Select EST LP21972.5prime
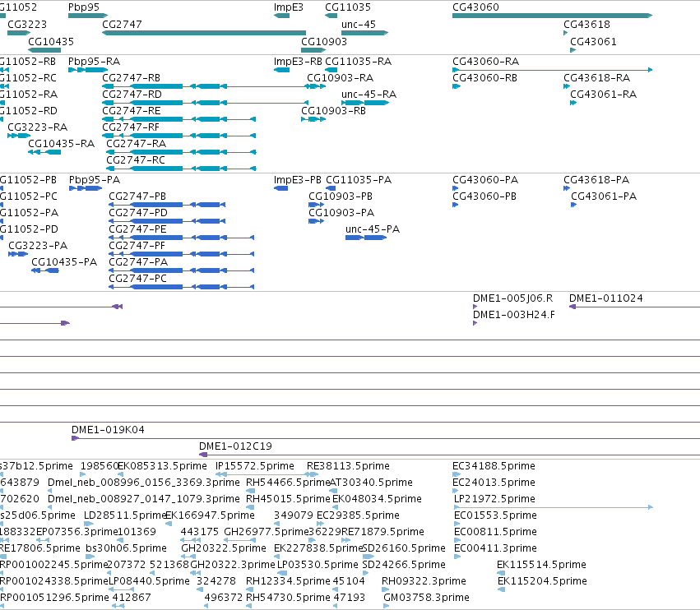Image resolution: width=700 pixels, height=610 pixels. tap(494, 499)
